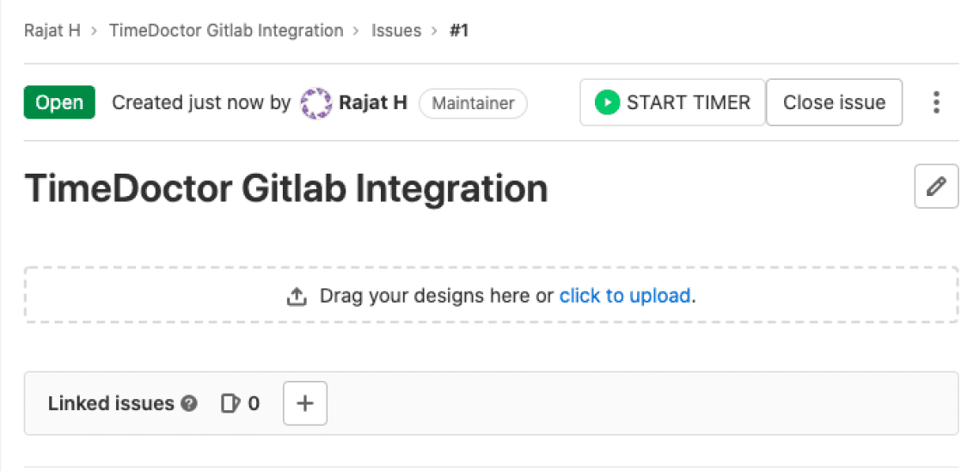Screen dimensions: 980x472
Task: Open TimeDoctor Gitlab Integration project breadcrumb
Action: (226, 31)
